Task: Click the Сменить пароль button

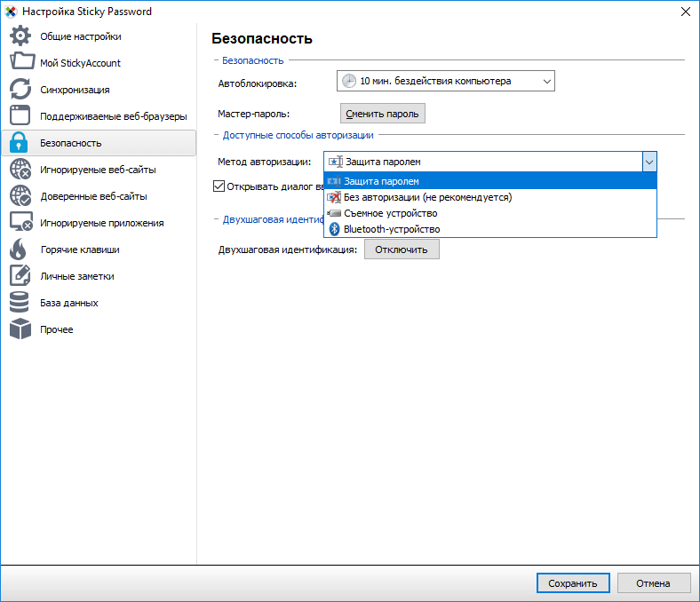Action: click(382, 114)
